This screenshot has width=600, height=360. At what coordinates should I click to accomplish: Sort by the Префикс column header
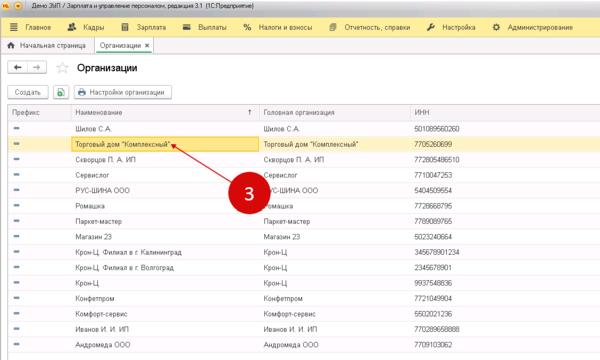click(39, 112)
